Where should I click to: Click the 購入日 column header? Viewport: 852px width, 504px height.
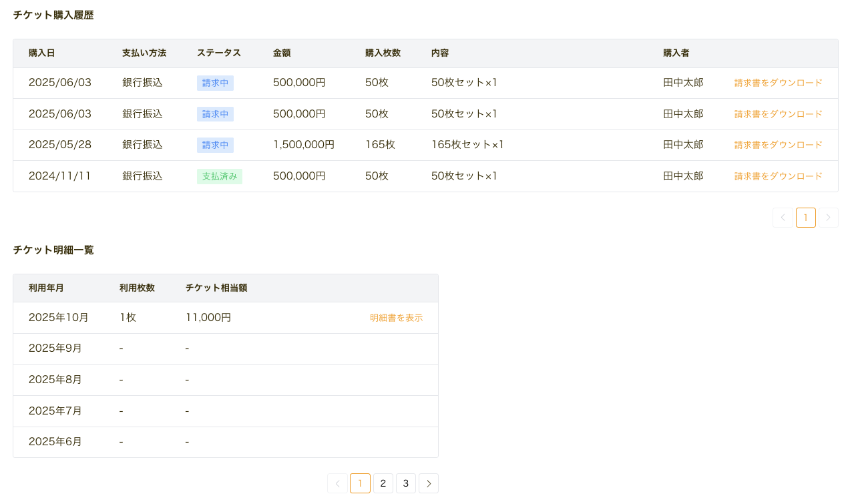click(x=42, y=53)
